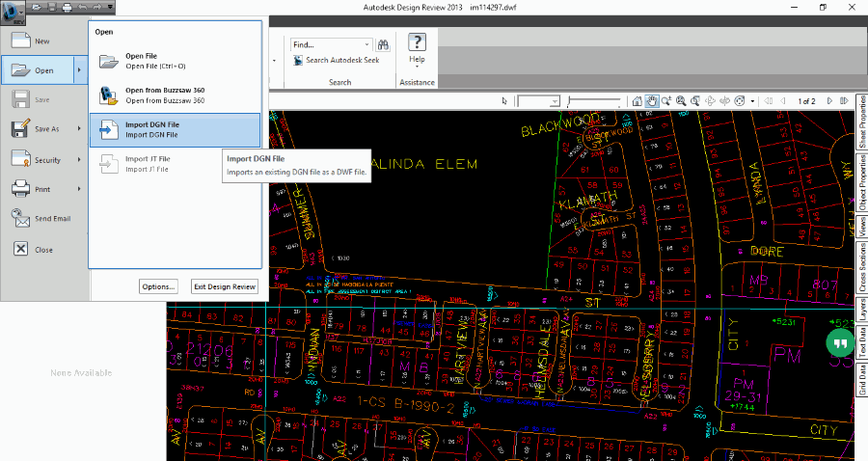Select Security in the application menu
Screen dimensions: 868x461
[x=37, y=160]
